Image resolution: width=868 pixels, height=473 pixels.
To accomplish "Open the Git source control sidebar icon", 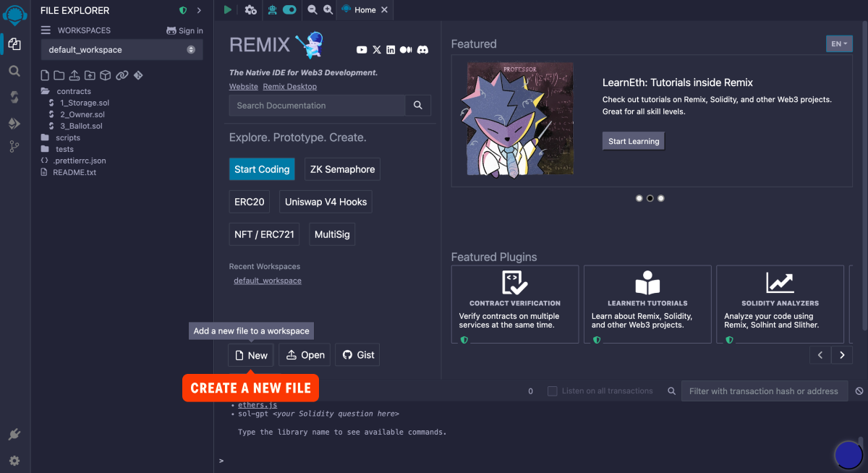I will click(14, 147).
